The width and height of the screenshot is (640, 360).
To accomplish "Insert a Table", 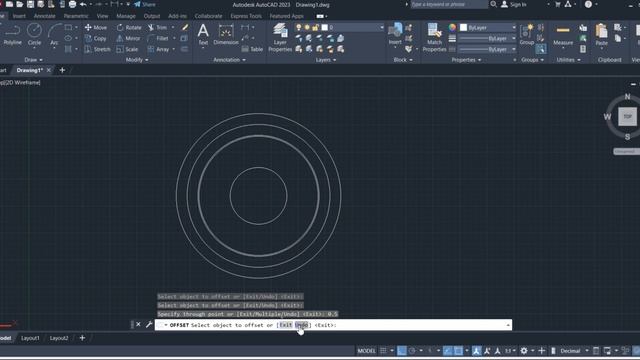I will click(252, 49).
